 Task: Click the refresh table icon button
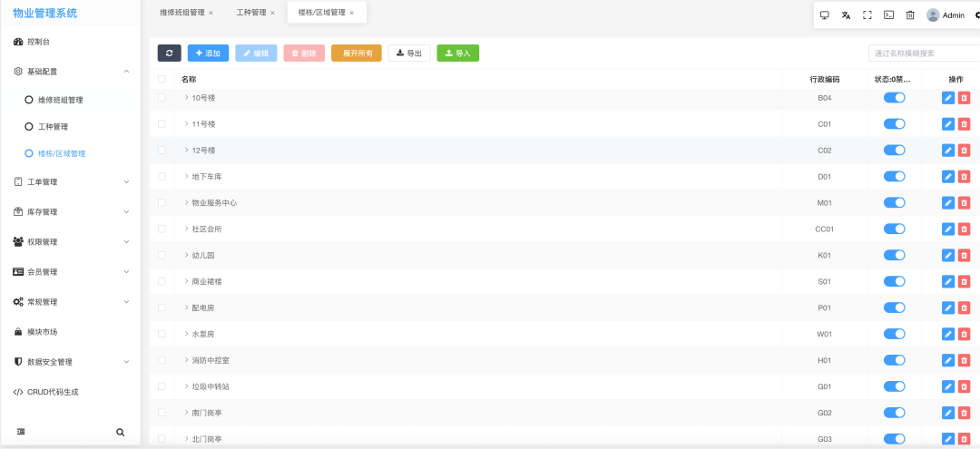(x=170, y=54)
